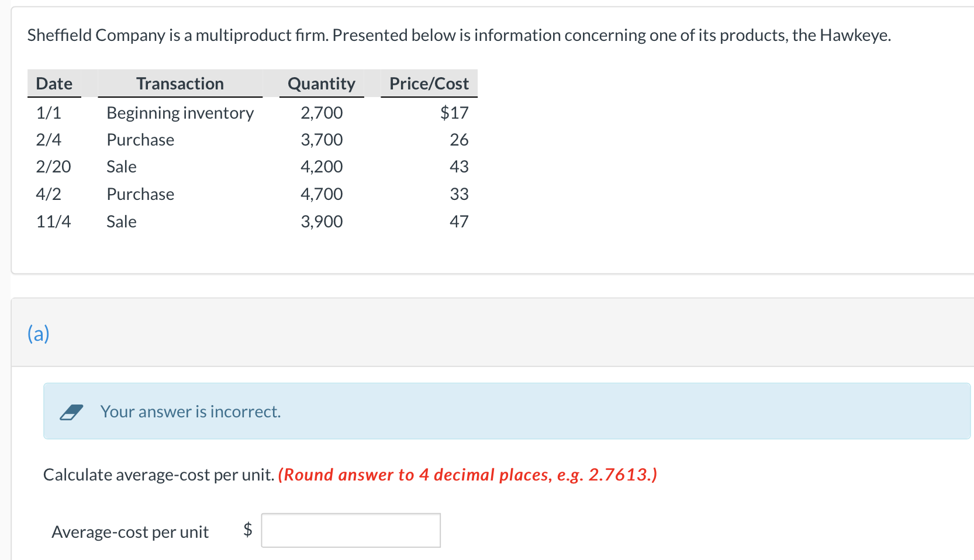The height and width of the screenshot is (560, 974).
Task: Click the eraser icon in the feedback banner
Action: (71, 412)
